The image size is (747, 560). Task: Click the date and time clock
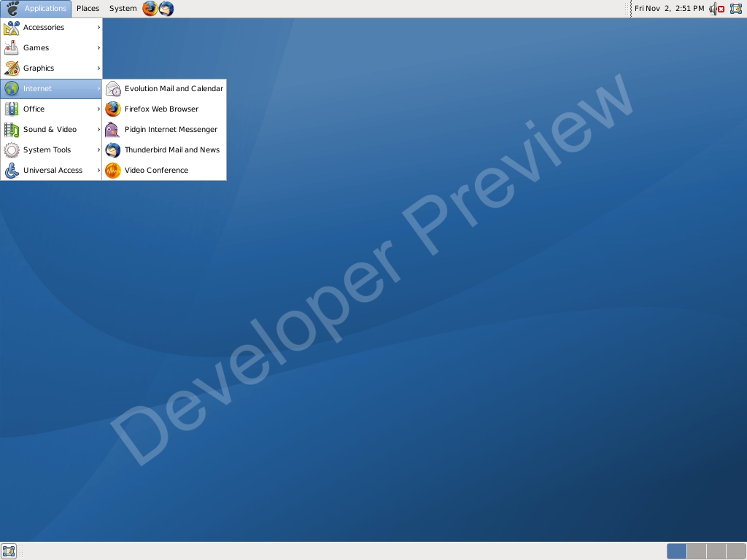[669, 9]
